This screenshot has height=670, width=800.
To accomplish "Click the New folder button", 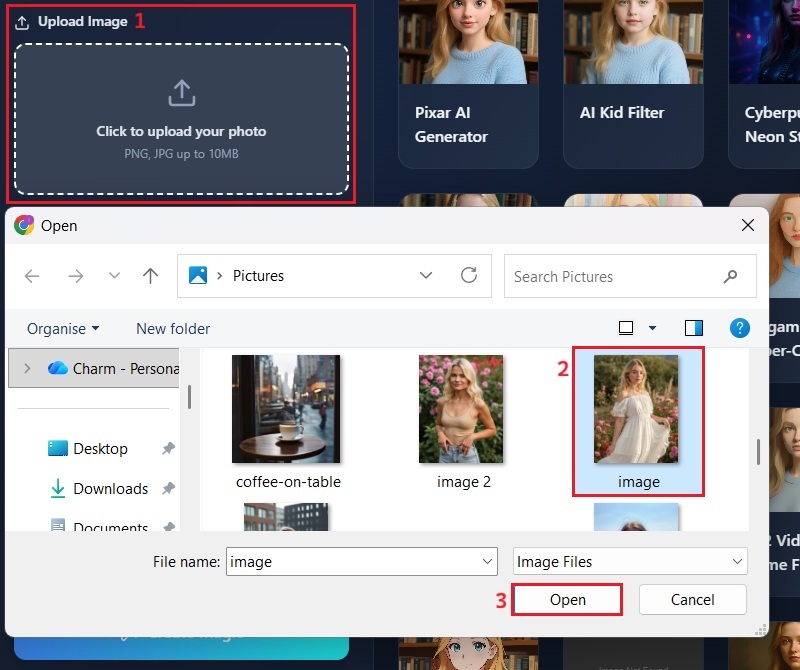I will tap(173, 328).
